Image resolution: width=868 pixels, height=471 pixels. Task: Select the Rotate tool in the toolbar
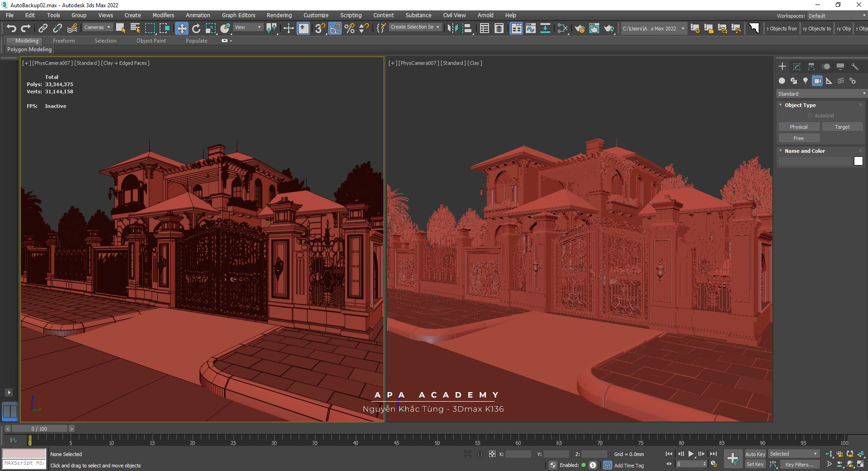(196, 29)
